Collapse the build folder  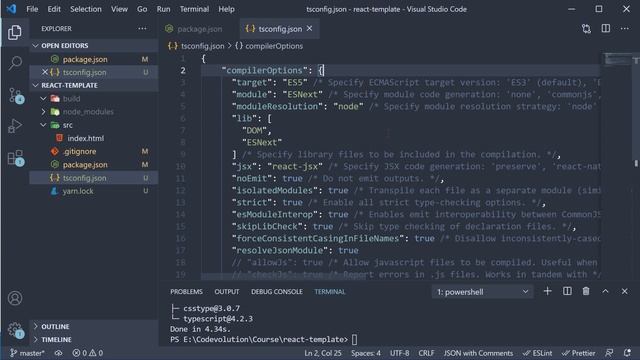tap(43, 99)
